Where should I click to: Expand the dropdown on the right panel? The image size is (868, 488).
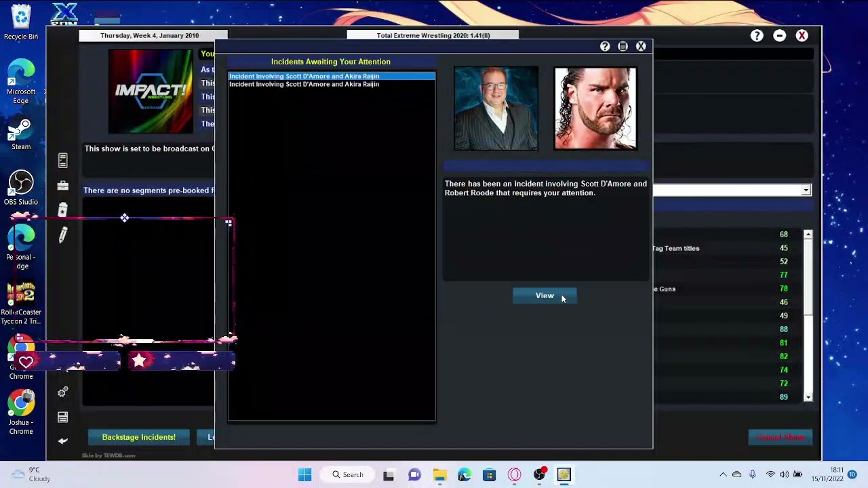click(x=806, y=190)
